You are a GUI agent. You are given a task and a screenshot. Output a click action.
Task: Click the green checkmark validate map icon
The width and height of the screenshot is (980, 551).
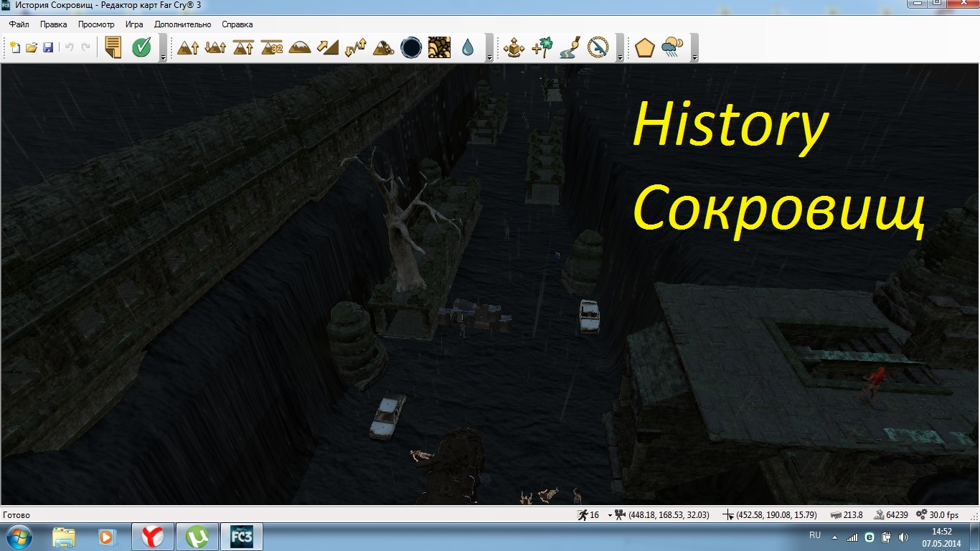(x=141, y=47)
